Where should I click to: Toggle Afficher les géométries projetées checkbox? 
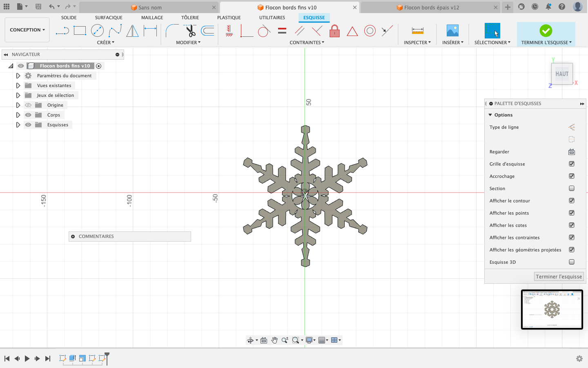coord(572,250)
